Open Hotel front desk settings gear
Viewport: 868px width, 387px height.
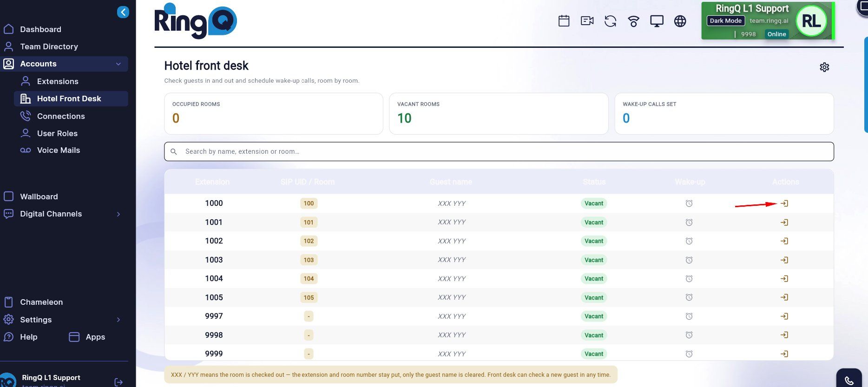(824, 67)
